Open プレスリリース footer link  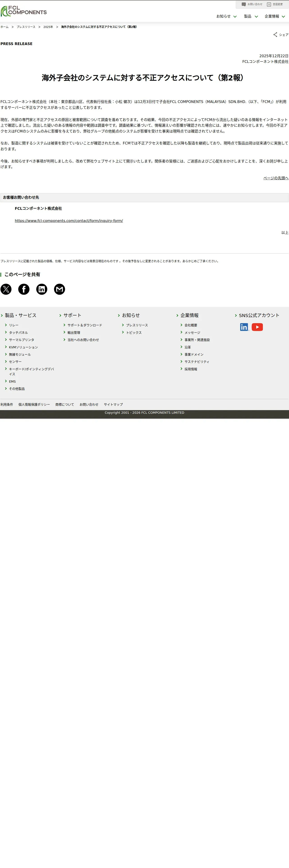click(x=137, y=325)
